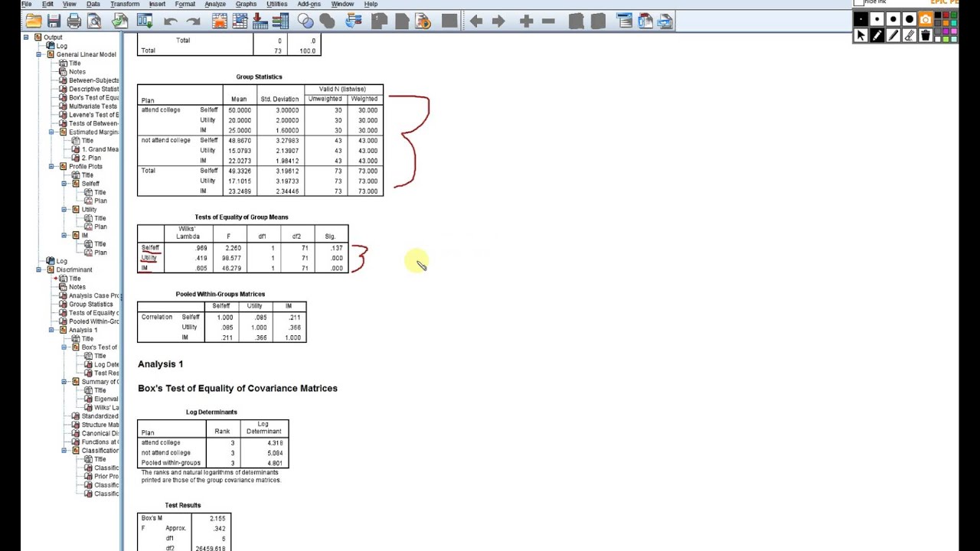Screen dimensions: 980x551
Task: Select the Epic Pen highlighter tool
Action: (x=893, y=35)
